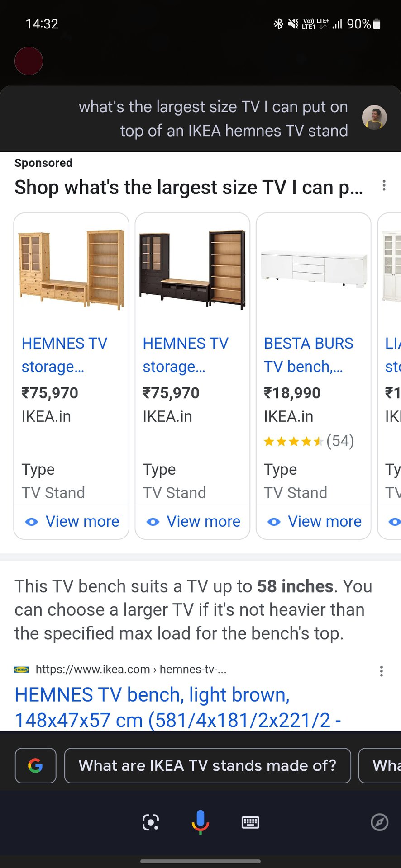Tap the Google G logo button
Screen dimensions: 401x868
point(35,765)
